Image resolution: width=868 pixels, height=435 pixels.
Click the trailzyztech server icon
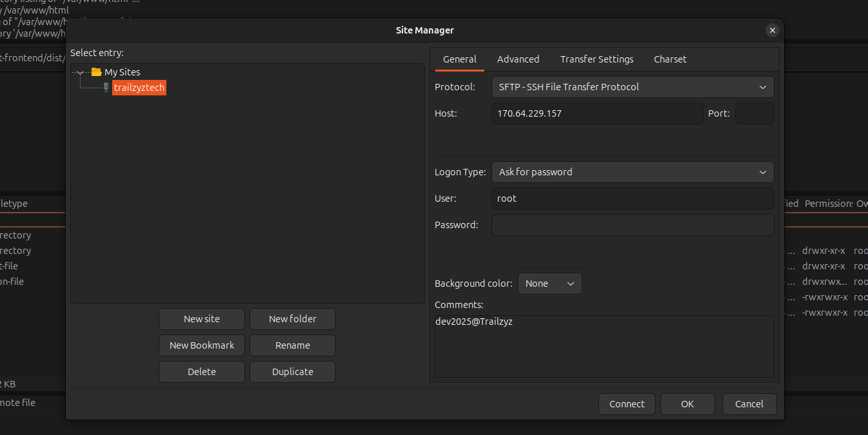(x=106, y=87)
